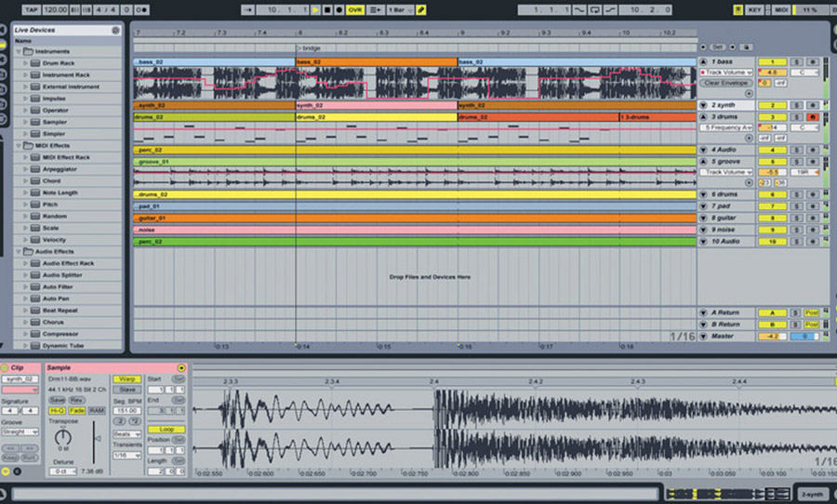Click the 120.00 tempo field
Image resolution: width=837 pixels, height=504 pixels.
pyautogui.click(x=55, y=9)
